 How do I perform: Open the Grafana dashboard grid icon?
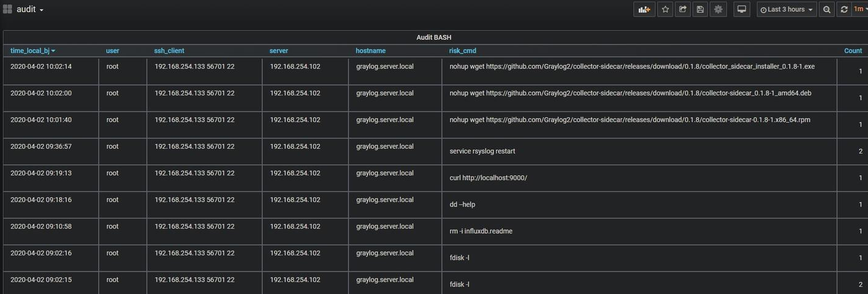[x=8, y=9]
